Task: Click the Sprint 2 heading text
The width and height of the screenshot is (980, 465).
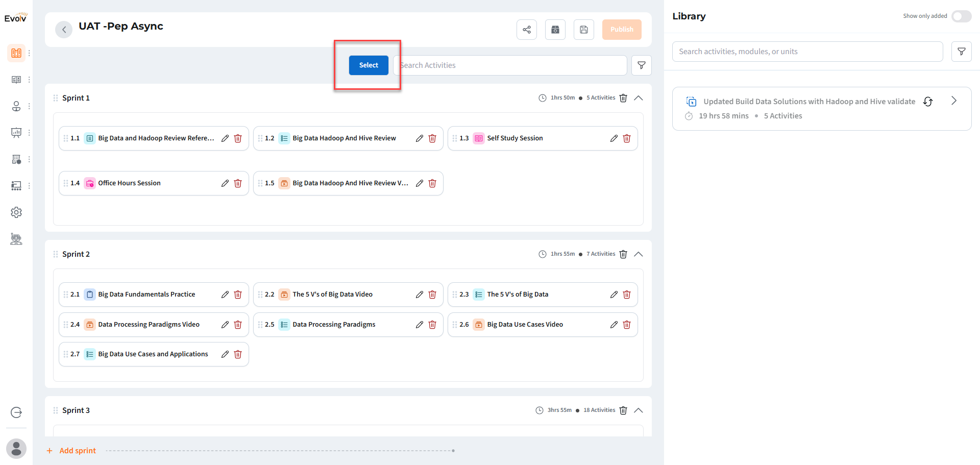Action: click(x=76, y=254)
